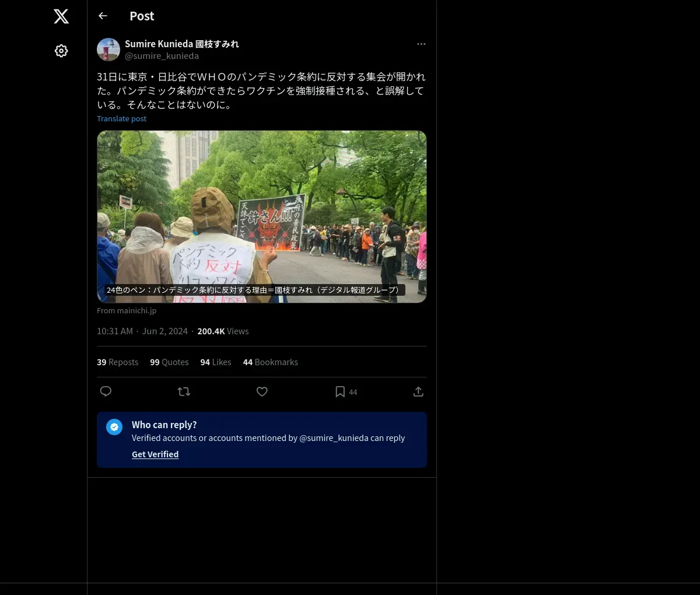Screen dimensions: 700x595
Task: Open the post's three-dot more menu
Action: pyautogui.click(x=421, y=44)
